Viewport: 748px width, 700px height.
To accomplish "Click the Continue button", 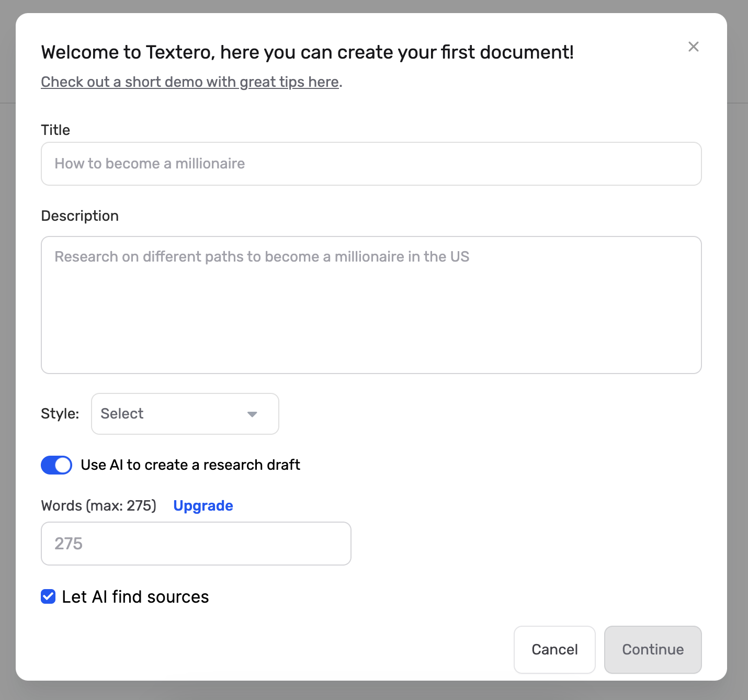I will 653,650.
